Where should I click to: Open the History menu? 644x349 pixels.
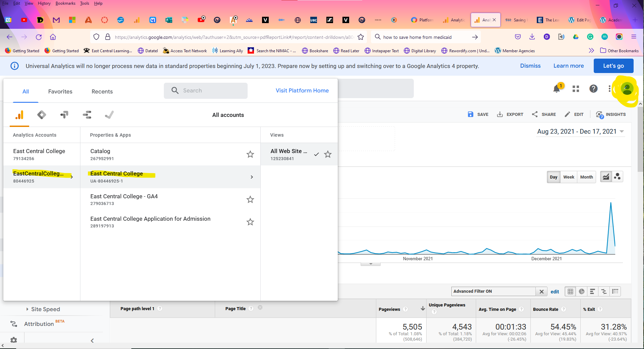(44, 3)
